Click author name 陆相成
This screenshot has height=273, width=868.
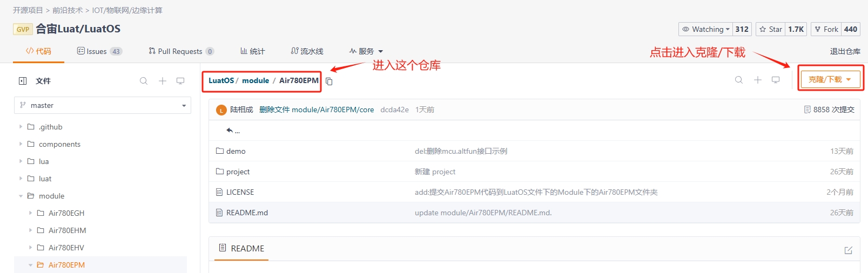(241, 110)
